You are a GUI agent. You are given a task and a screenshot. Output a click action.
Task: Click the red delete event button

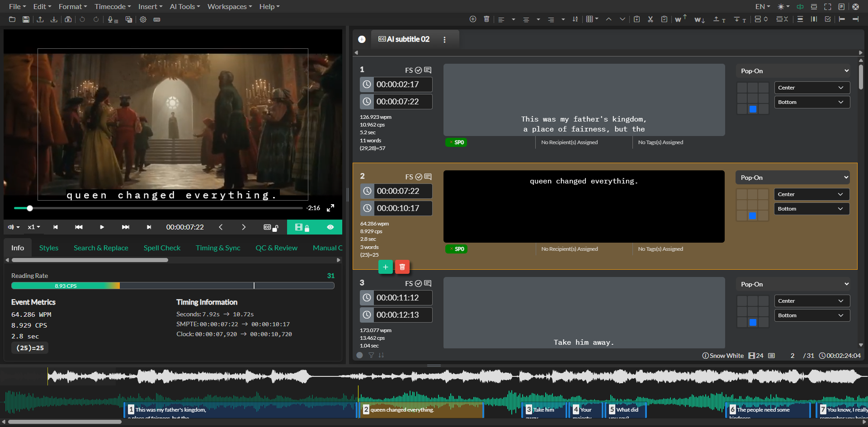click(x=402, y=267)
